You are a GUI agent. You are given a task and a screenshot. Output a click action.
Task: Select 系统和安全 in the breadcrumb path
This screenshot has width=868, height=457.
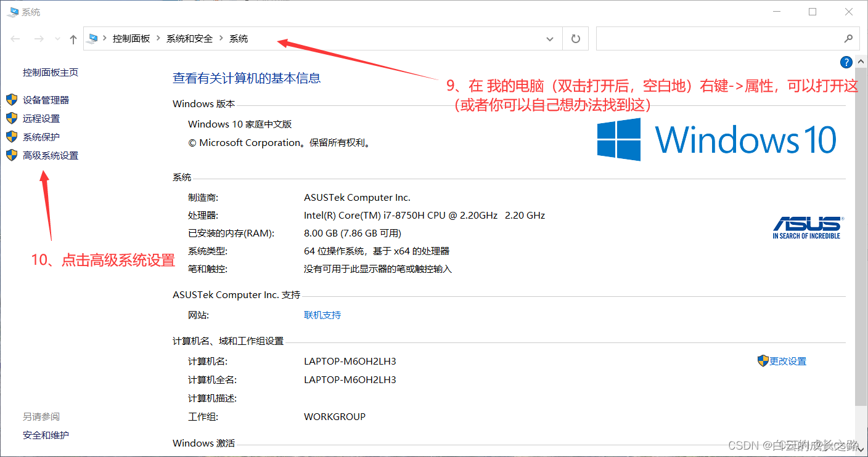point(189,39)
